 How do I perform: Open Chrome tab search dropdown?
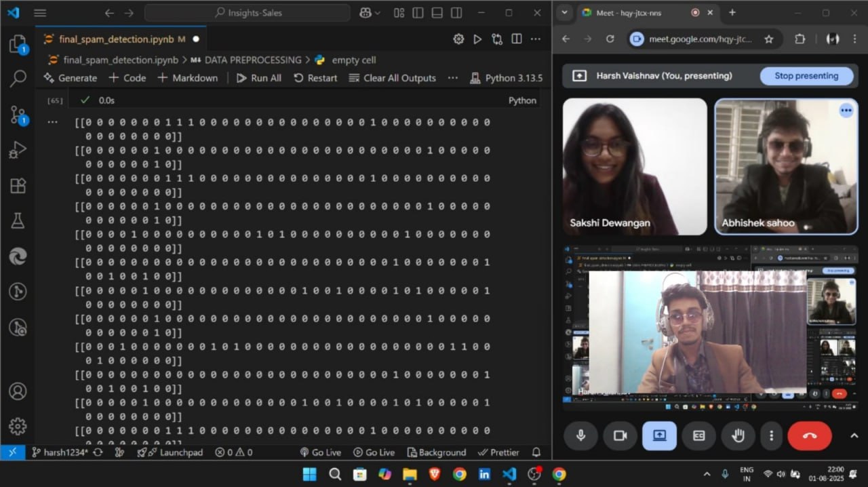coord(565,13)
